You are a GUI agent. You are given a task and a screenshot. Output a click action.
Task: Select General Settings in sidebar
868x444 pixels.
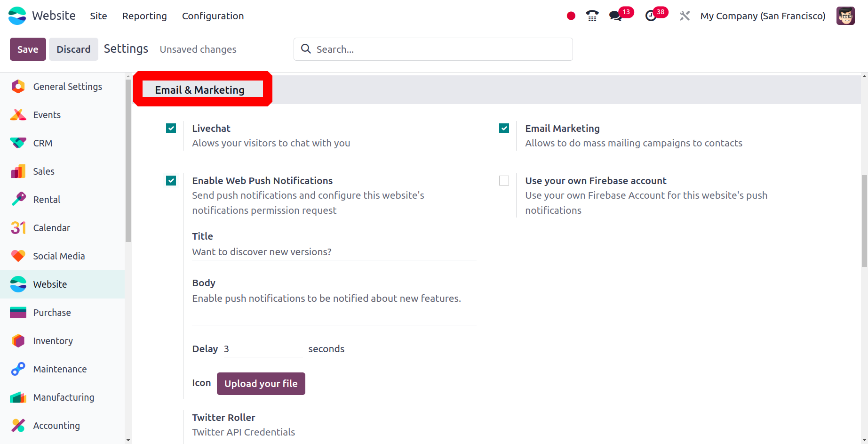pos(67,87)
